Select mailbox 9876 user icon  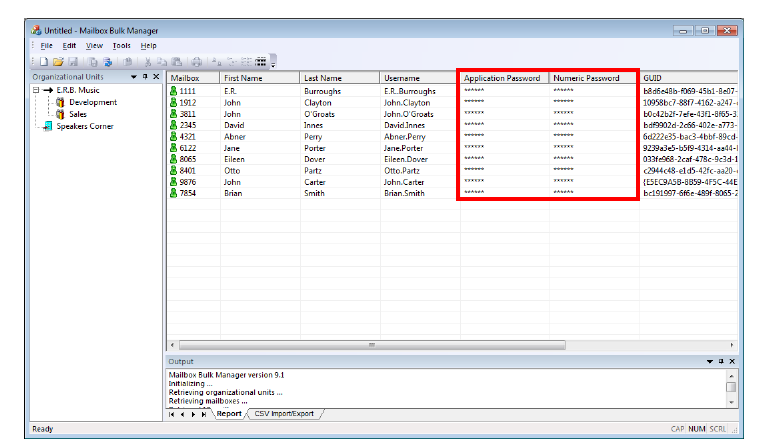tap(173, 182)
